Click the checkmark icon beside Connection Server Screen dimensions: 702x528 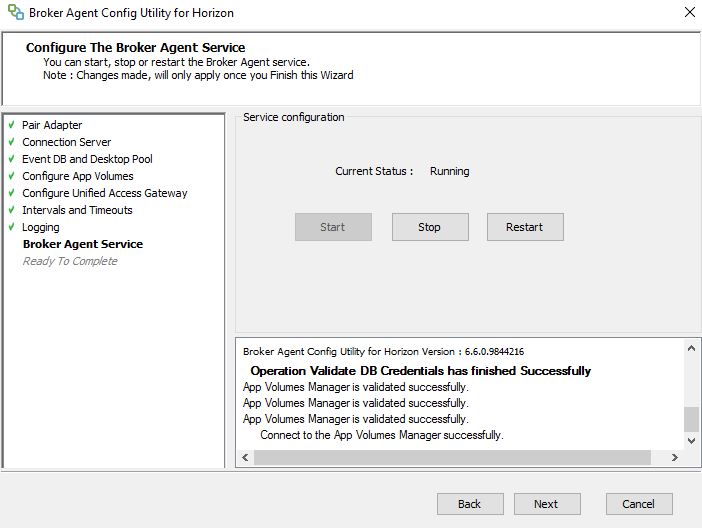[x=12, y=142]
